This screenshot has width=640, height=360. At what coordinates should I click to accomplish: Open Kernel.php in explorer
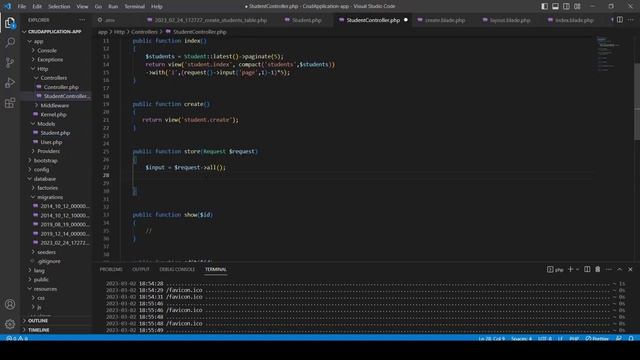pos(53,115)
